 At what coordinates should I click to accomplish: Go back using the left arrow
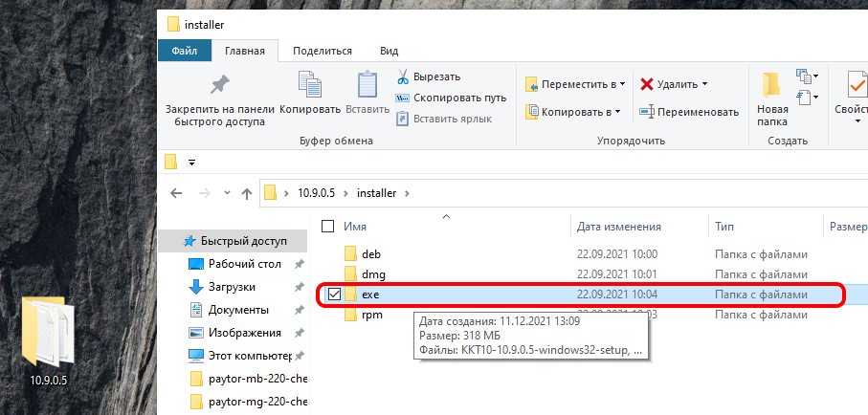click(x=176, y=193)
